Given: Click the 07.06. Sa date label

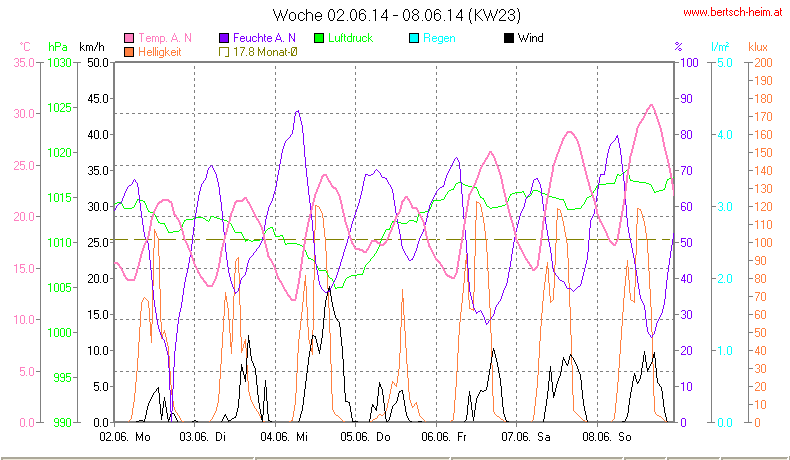Looking at the screenshot, I should click(525, 437).
